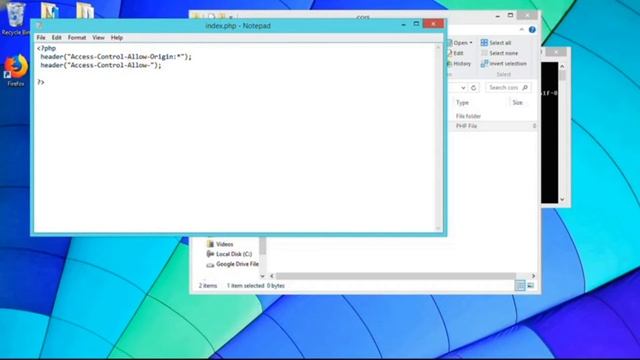Sort by the Size column header

click(518, 103)
